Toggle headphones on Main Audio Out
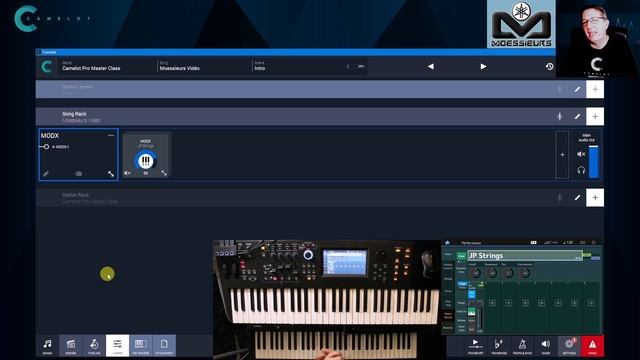Image resolution: width=640 pixels, height=360 pixels. pyautogui.click(x=581, y=170)
